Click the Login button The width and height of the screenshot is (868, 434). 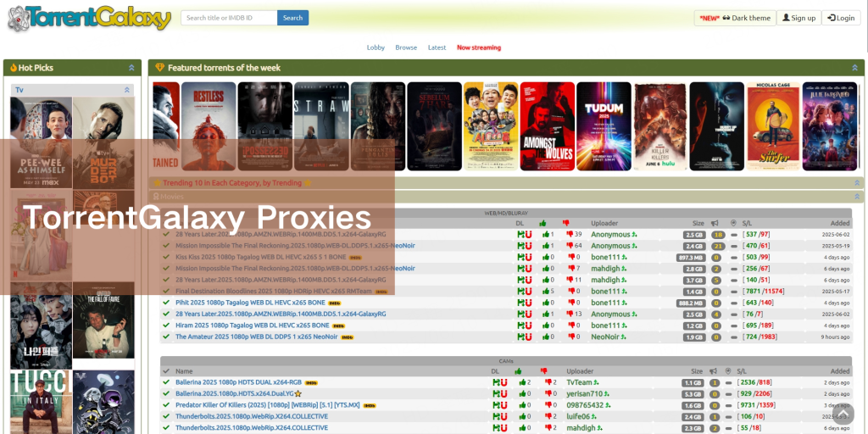[x=842, y=18]
